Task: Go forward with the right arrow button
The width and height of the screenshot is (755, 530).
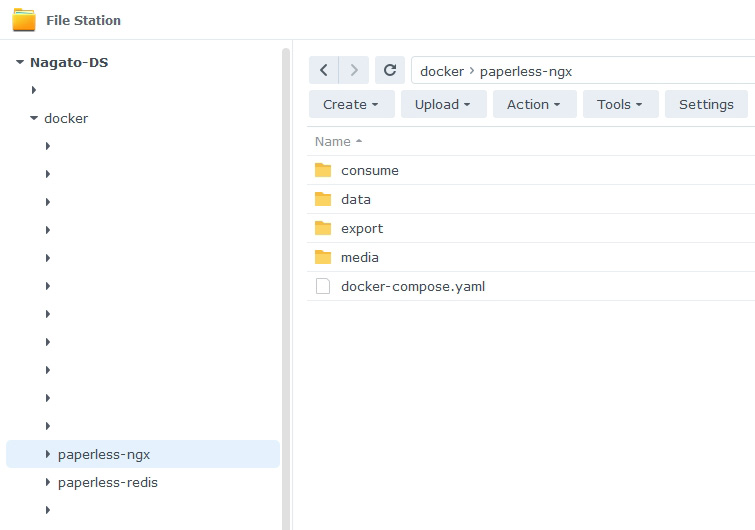Action: coord(354,70)
